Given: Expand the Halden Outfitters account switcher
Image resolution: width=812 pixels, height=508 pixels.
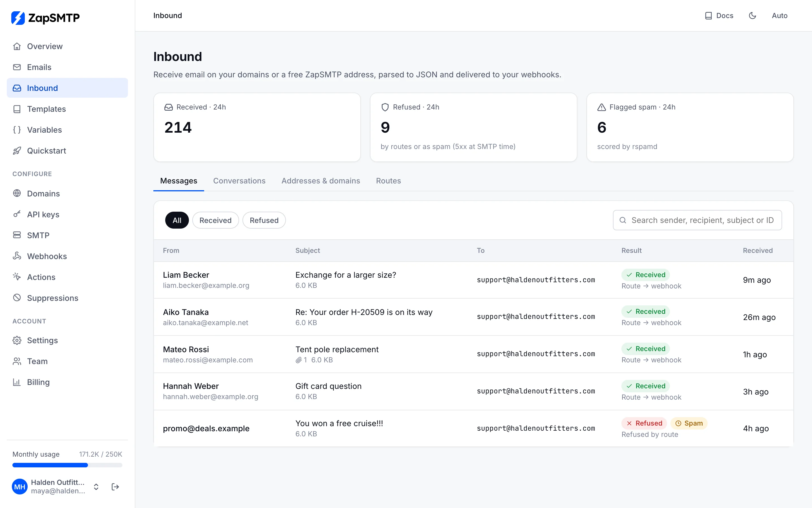Looking at the screenshot, I should click(96, 487).
